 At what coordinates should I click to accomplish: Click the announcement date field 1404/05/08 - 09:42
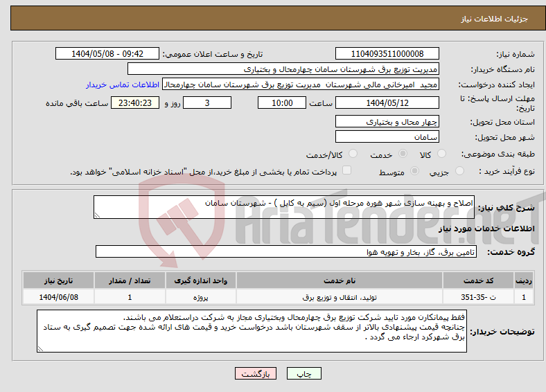coord(107,53)
